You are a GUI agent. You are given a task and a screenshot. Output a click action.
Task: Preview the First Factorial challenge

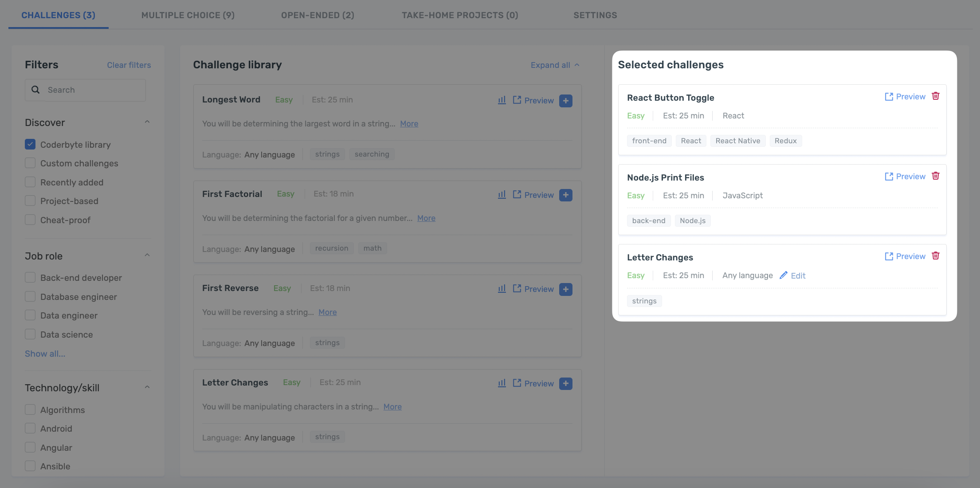[533, 195]
